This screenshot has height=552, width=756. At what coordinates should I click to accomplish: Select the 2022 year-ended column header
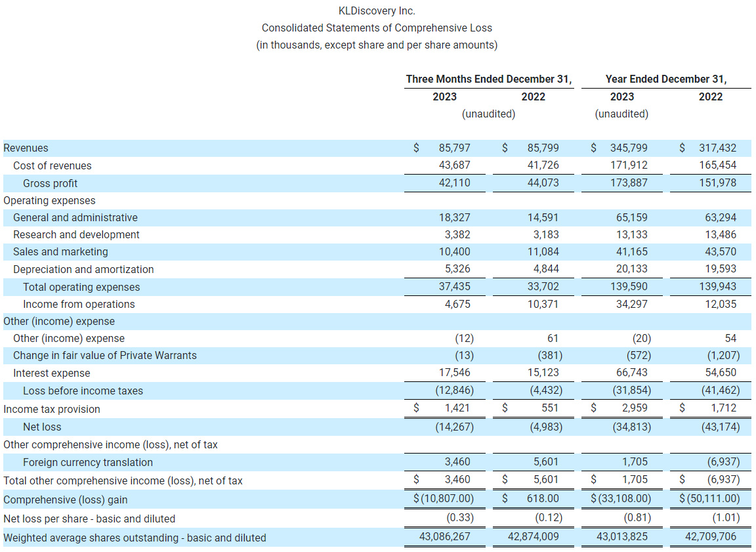tap(710, 96)
